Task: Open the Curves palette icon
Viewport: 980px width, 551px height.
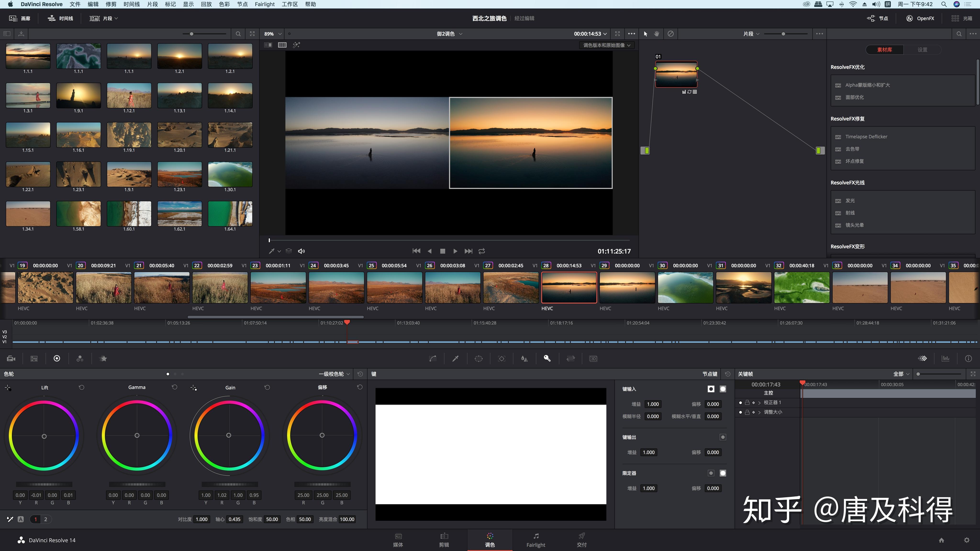Action: coord(433,358)
